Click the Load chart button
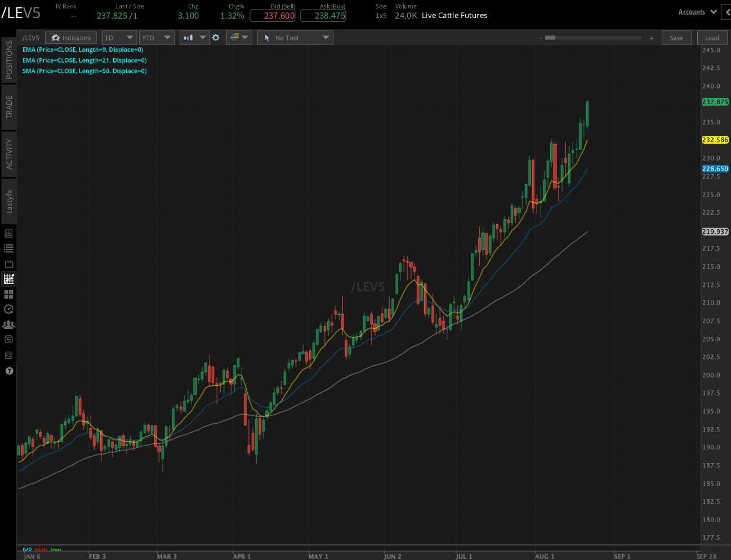 (x=712, y=37)
